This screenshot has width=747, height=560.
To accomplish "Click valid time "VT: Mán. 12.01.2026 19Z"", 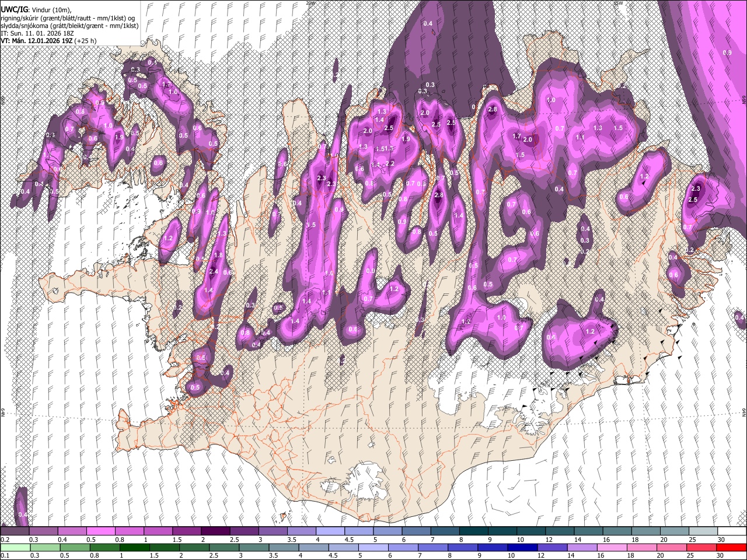I will [x=37, y=41].
